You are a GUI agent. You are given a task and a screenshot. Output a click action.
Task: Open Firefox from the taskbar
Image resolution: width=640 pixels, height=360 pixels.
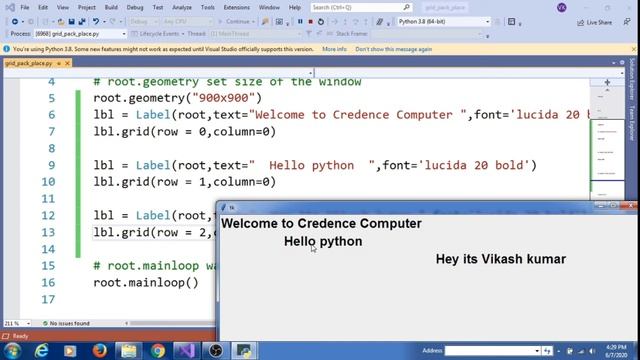click(99, 351)
